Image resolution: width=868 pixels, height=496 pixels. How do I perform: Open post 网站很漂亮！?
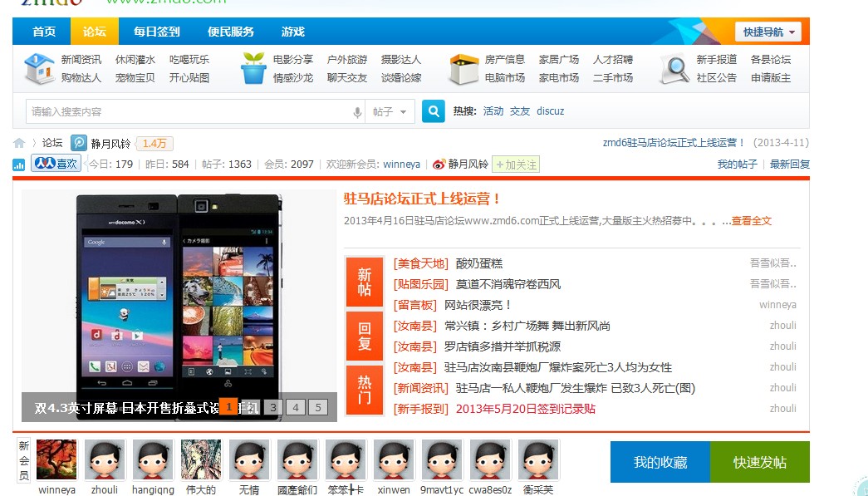click(x=478, y=305)
